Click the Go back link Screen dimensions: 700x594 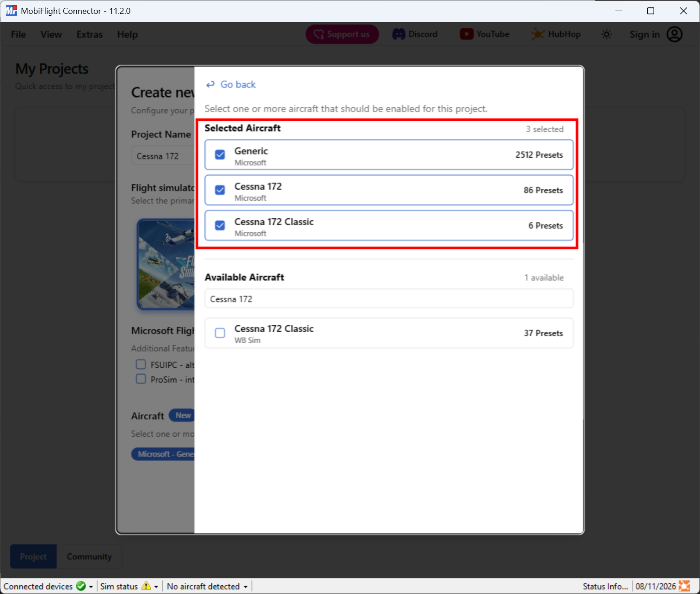point(231,84)
